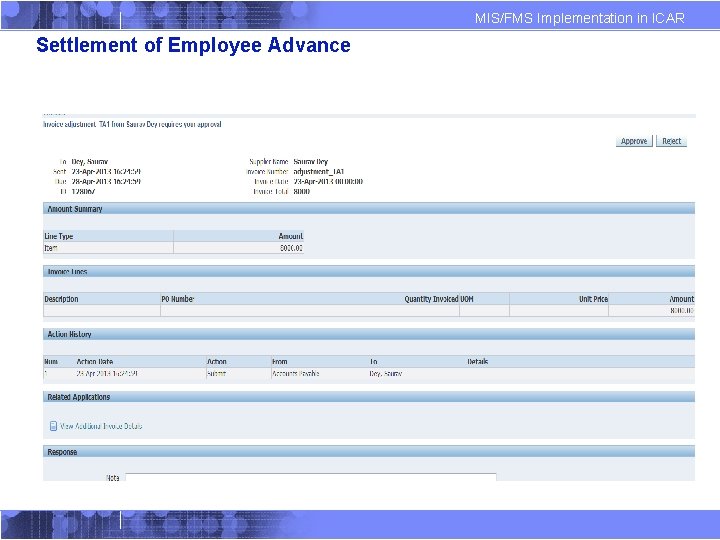This screenshot has width=720, height=540.
Task: Click the Action Date column header
Action: coord(95,362)
